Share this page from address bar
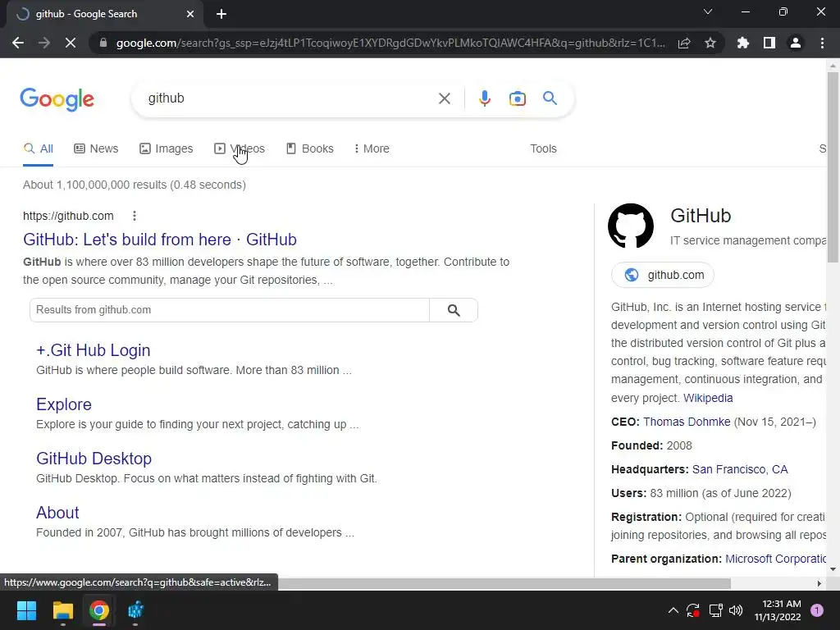This screenshot has height=630, width=840. [684, 43]
